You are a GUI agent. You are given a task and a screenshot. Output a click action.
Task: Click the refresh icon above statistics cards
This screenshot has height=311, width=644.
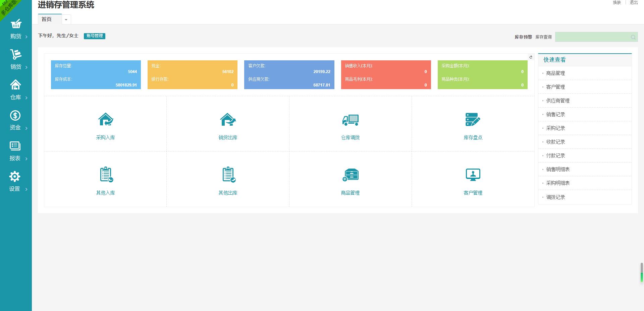531,57
